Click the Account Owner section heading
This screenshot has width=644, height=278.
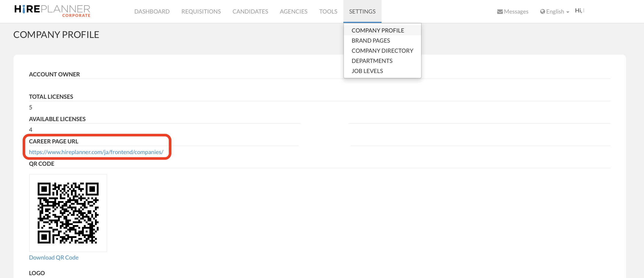pos(54,74)
